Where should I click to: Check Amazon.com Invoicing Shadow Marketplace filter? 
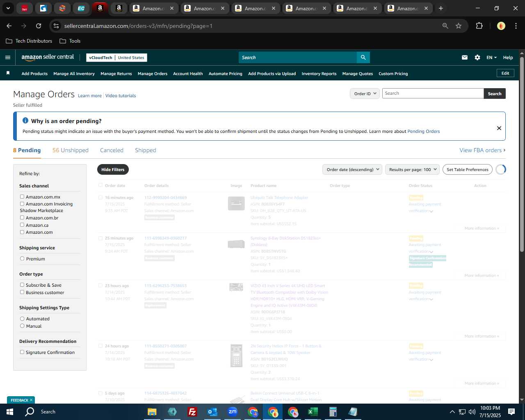click(22, 203)
